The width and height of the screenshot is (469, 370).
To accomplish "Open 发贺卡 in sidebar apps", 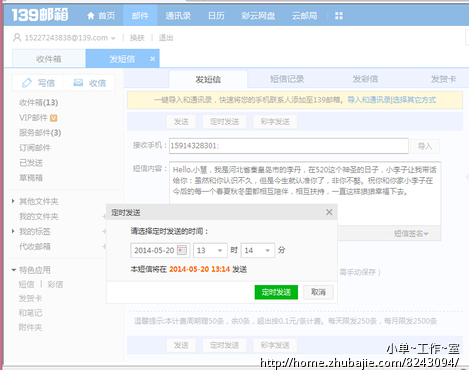I will point(30,298).
